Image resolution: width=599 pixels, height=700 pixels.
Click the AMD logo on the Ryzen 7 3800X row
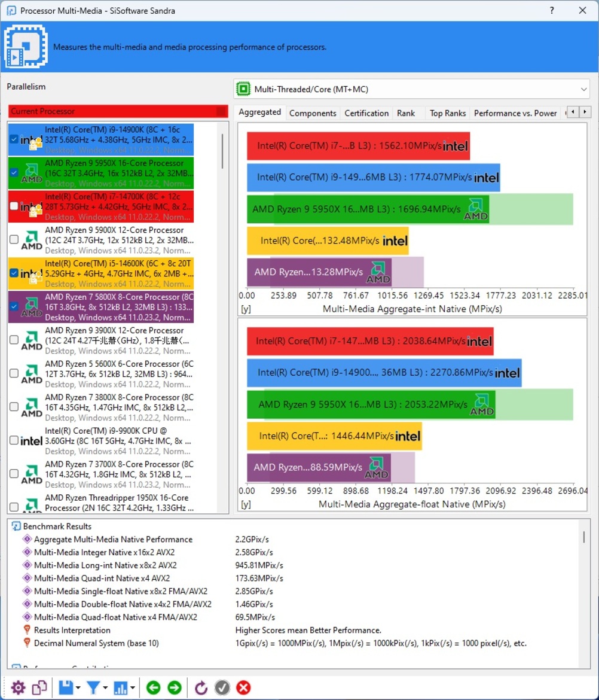pyautogui.click(x=32, y=407)
